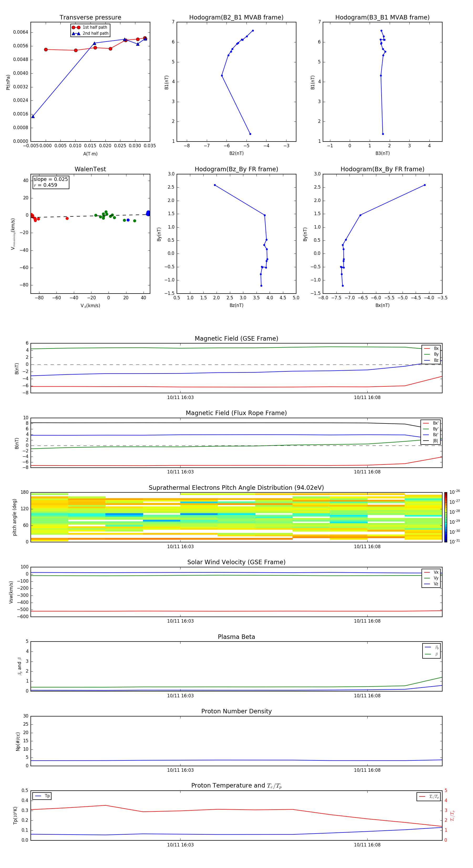Click the bottom point of the B3_B1 hodogram
473x868 pixels.
coord(383,134)
